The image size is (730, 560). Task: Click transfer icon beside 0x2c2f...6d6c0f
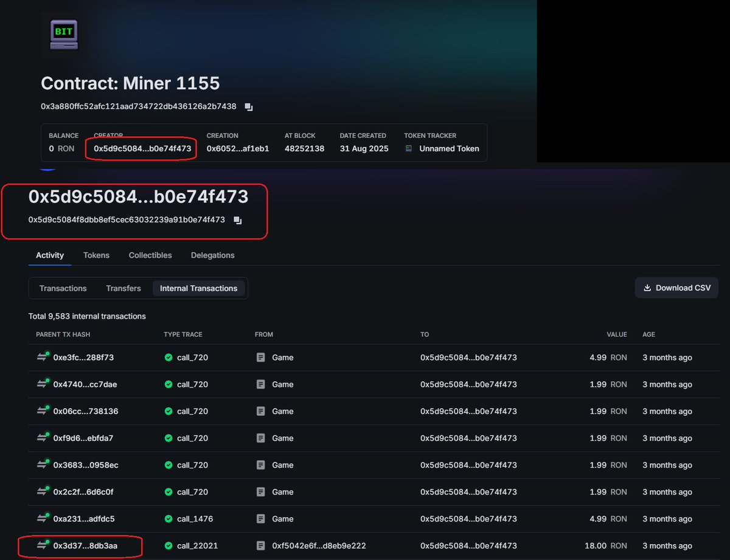coord(42,492)
